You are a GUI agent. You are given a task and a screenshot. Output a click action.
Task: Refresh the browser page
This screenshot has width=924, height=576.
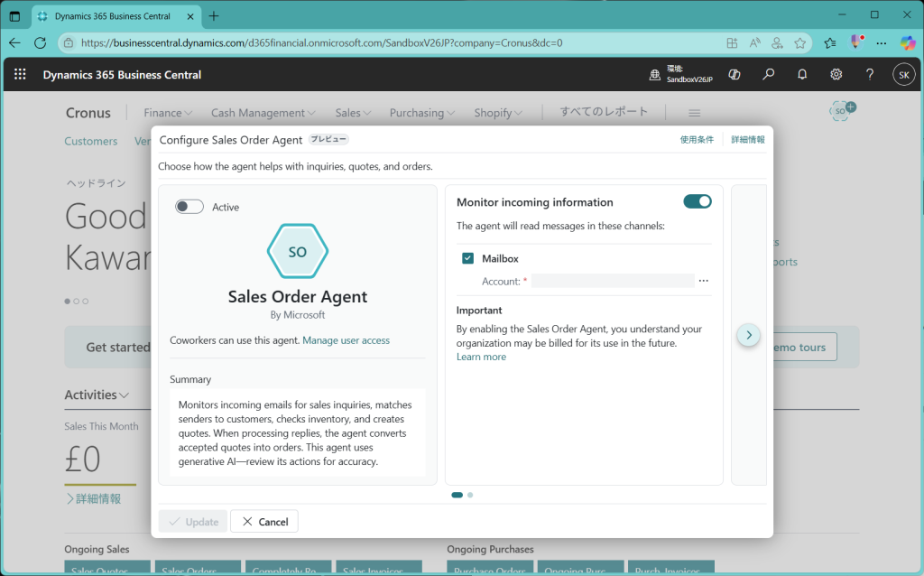click(40, 42)
